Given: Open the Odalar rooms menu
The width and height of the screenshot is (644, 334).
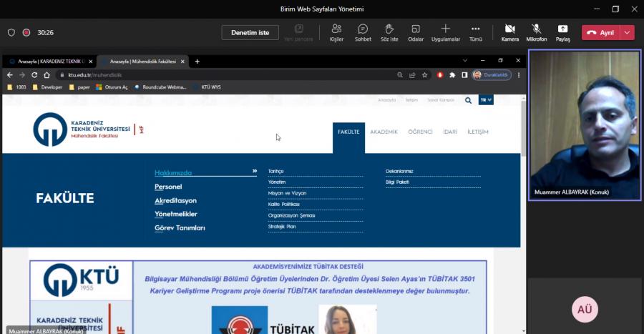Looking at the screenshot, I should 416,33.
